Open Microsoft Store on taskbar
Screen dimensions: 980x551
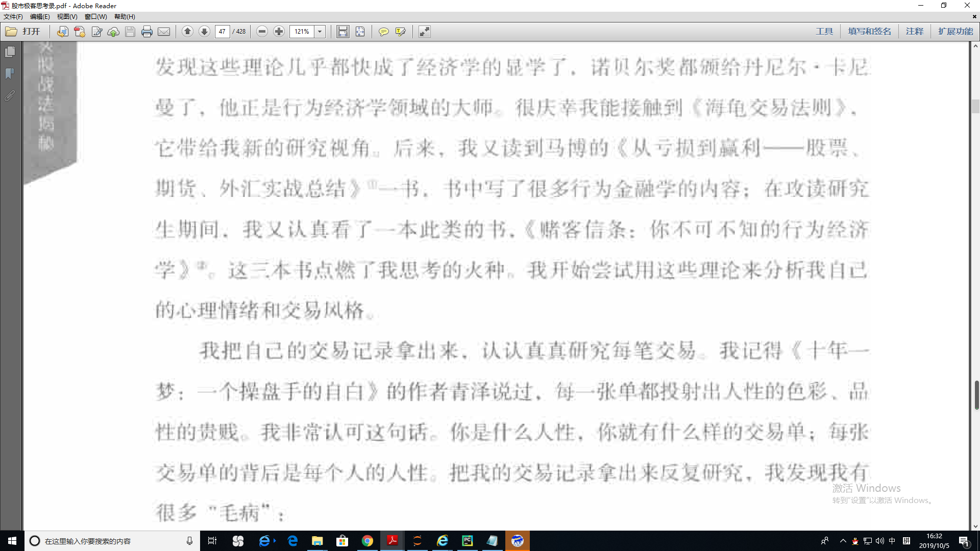342,541
